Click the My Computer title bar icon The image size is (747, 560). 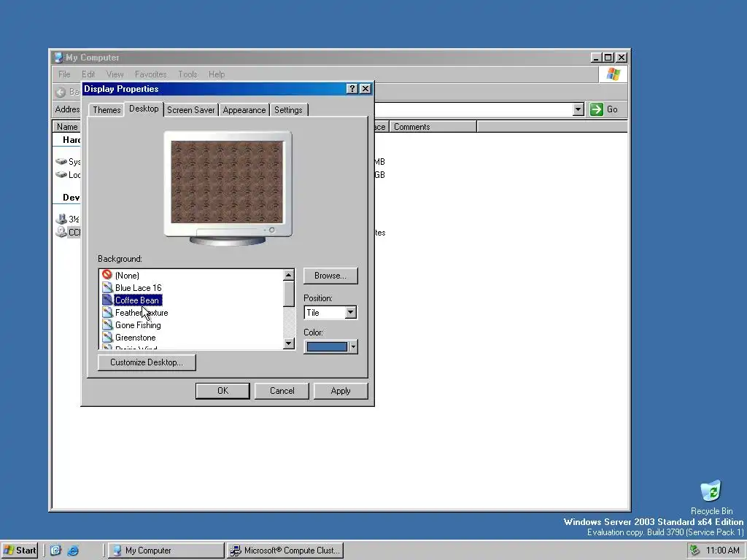click(x=58, y=58)
